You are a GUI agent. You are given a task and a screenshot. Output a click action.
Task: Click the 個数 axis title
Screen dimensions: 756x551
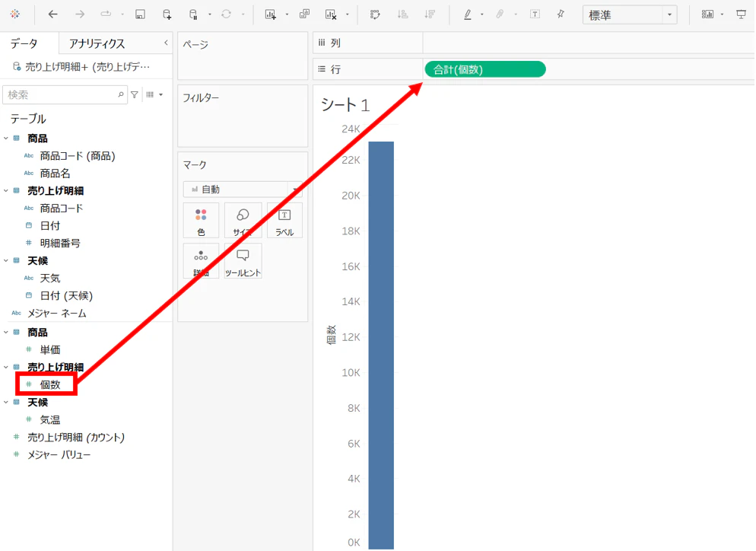coord(332,334)
